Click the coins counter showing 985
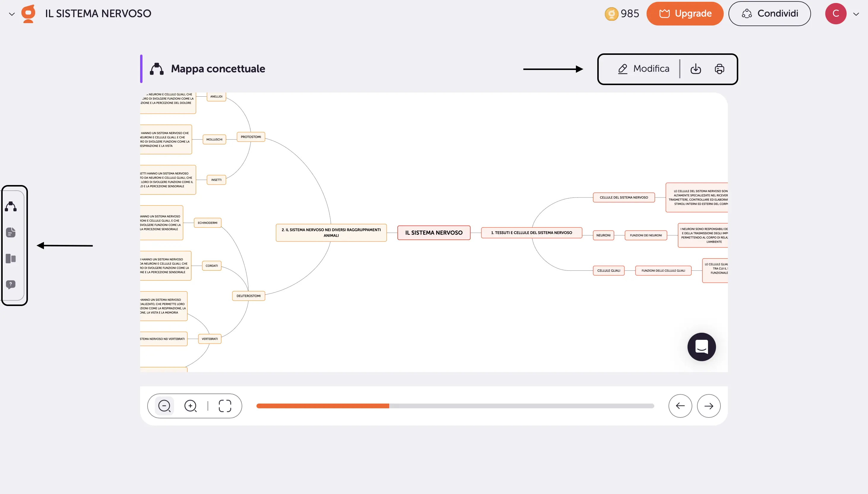This screenshot has width=868, height=494. click(623, 14)
